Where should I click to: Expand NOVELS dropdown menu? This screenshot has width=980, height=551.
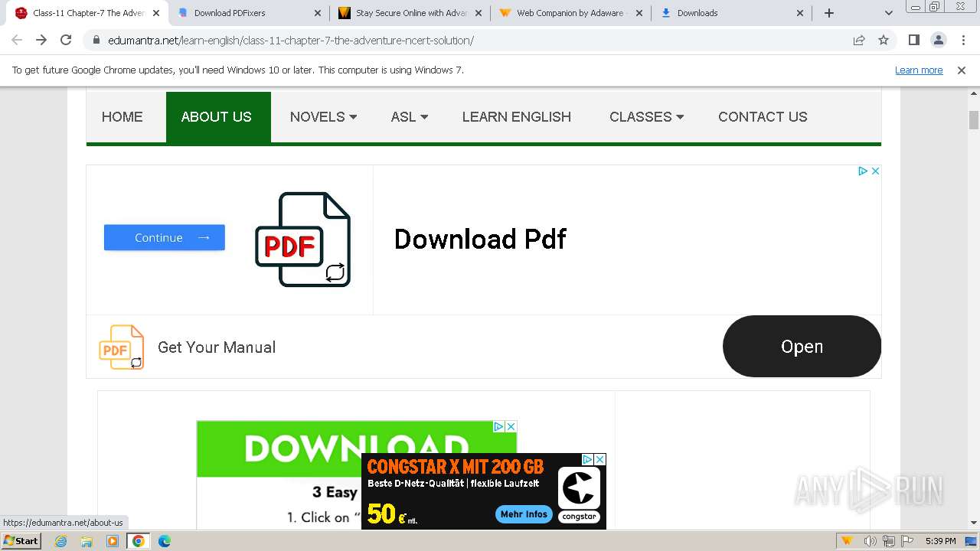(x=323, y=117)
